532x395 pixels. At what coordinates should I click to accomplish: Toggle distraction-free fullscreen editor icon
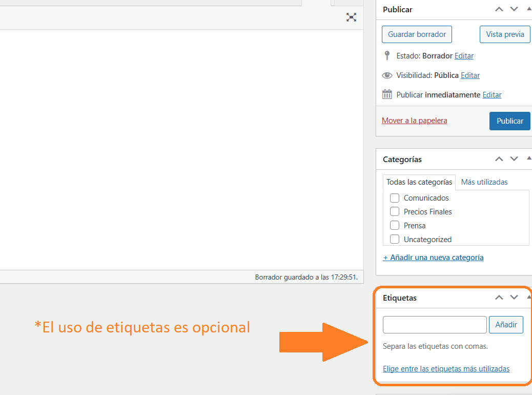click(351, 17)
